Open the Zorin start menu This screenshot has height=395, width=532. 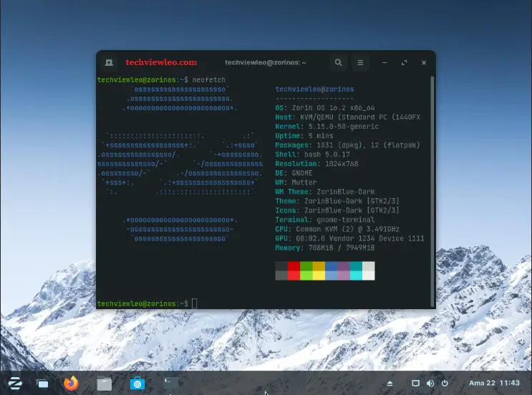pos(15,384)
